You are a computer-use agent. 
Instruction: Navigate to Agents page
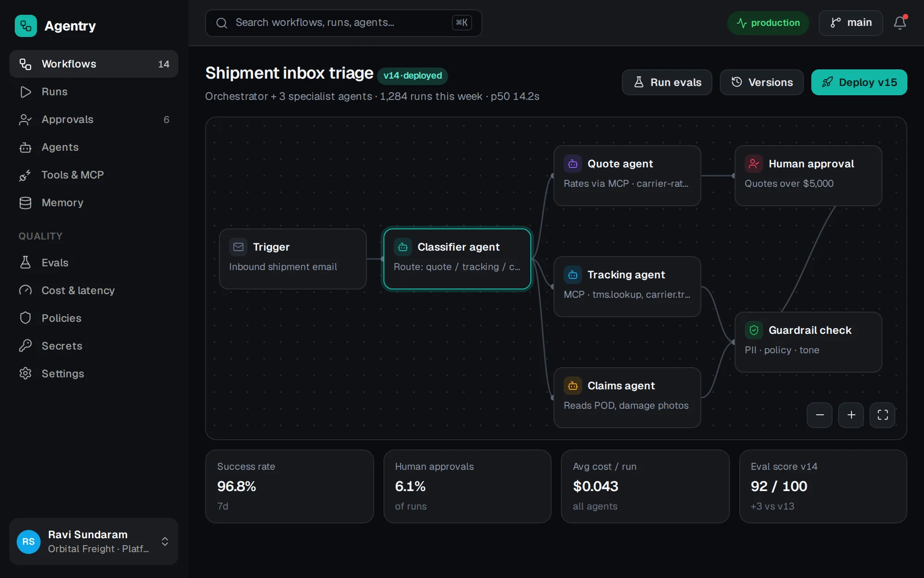[x=94, y=147]
